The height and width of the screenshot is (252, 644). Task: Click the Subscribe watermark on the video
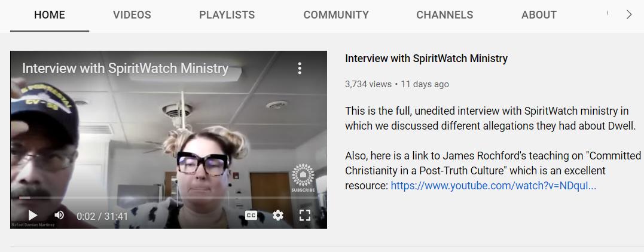pos(303,177)
